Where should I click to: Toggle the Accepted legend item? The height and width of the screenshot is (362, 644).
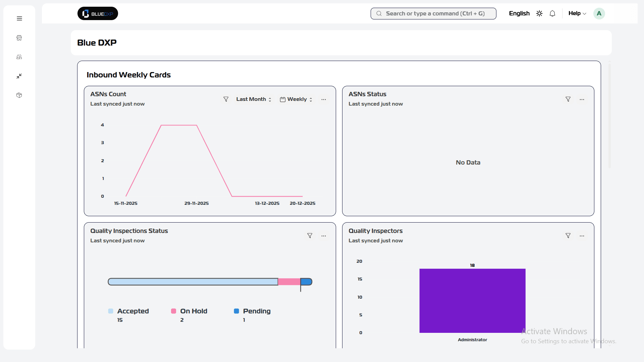(x=128, y=311)
